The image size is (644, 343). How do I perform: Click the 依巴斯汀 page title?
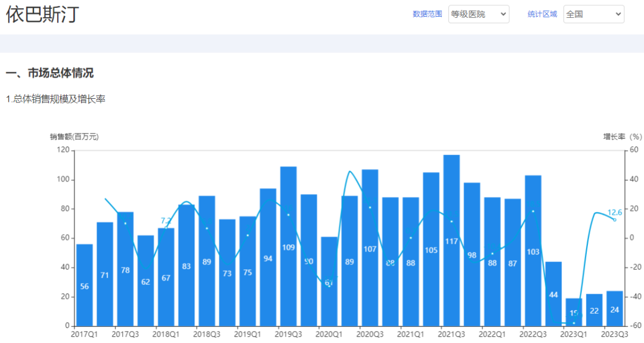42,15
